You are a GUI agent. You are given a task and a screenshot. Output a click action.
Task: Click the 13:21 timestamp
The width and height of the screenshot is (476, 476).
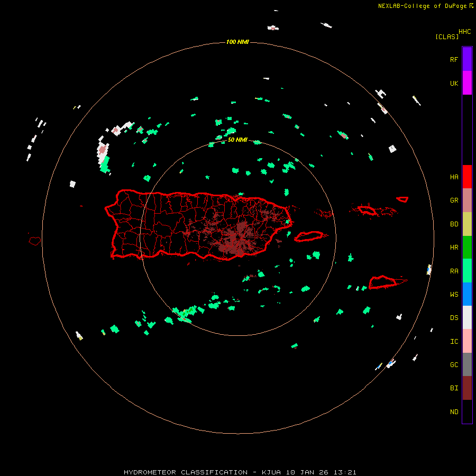click(345, 472)
